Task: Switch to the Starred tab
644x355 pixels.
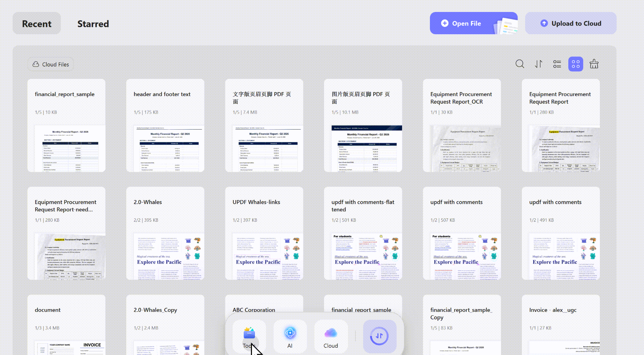Action: [x=93, y=24]
